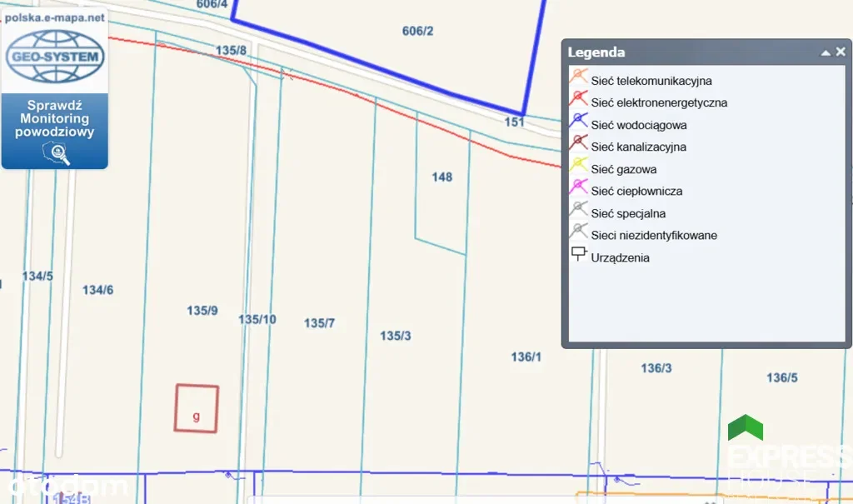Click parcel label 135/9

click(x=202, y=311)
